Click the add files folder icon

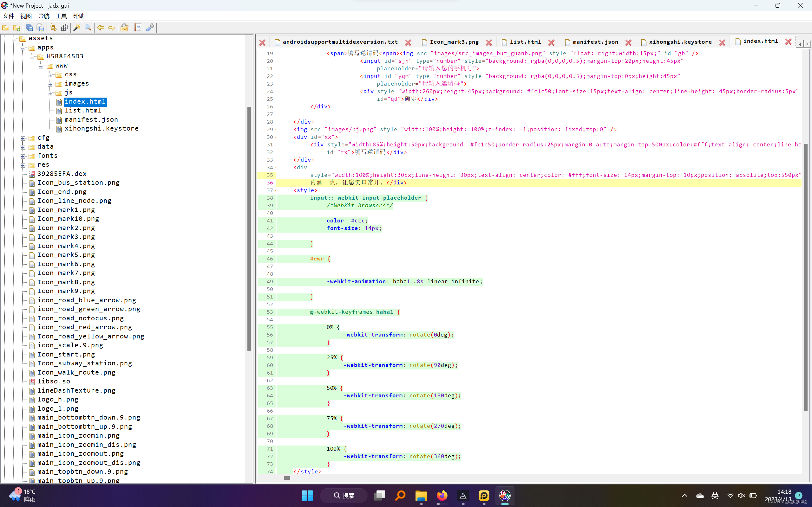pos(17,28)
